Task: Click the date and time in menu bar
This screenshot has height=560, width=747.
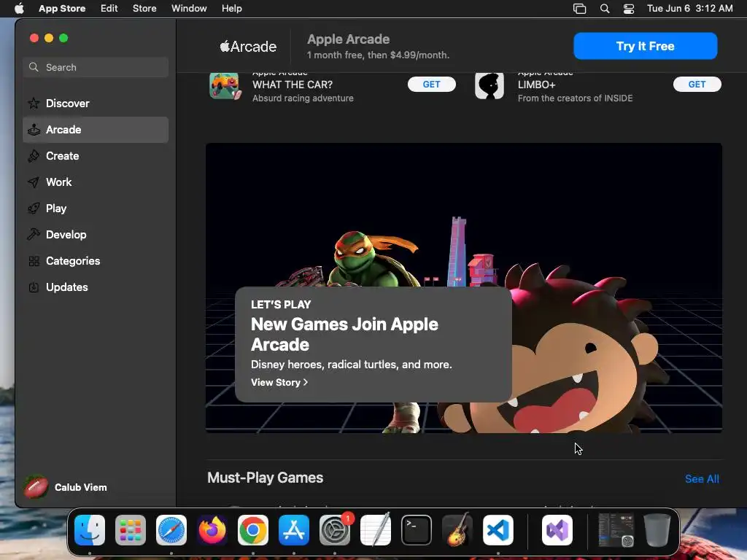Action: (x=690, y=9)
